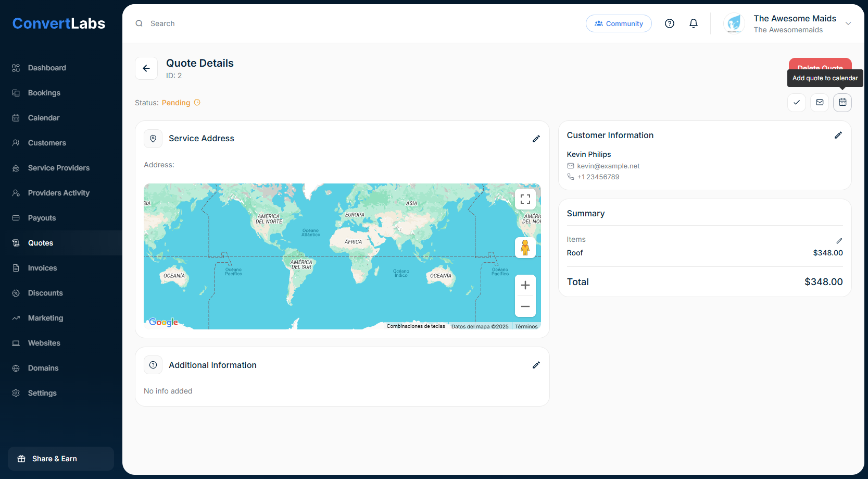
Task: Edit Customer Information using pencil icon
Action: [838, 136]
